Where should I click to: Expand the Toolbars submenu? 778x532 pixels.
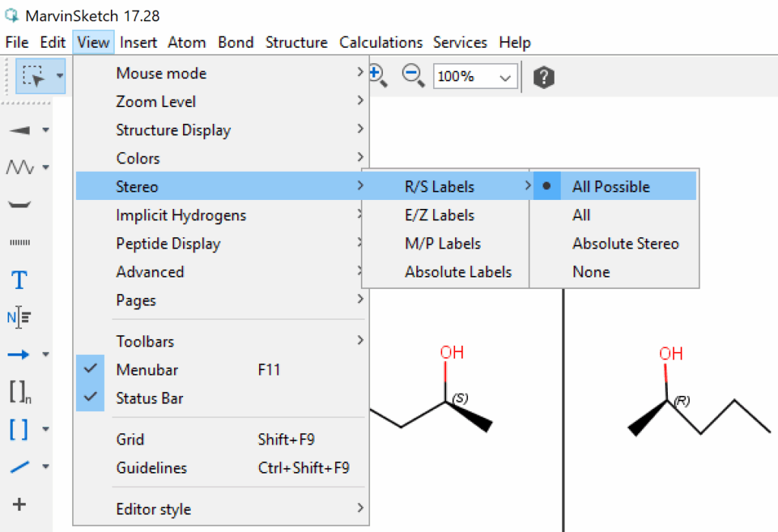tap(145, 341)
